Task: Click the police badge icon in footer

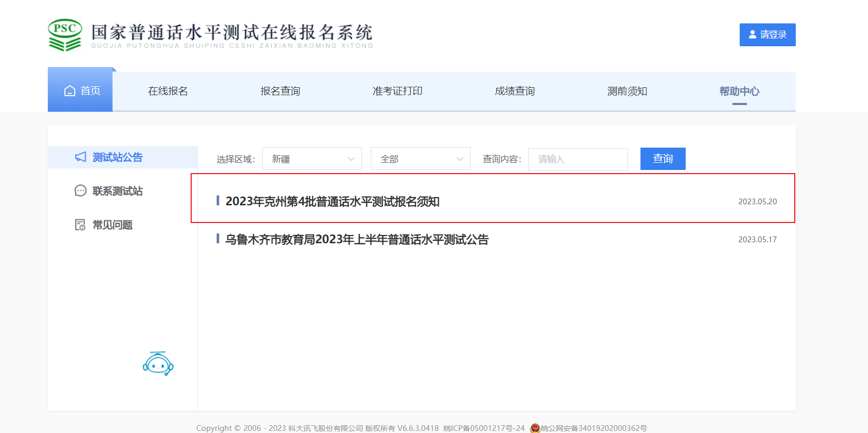Action: [x=535, y=428]
